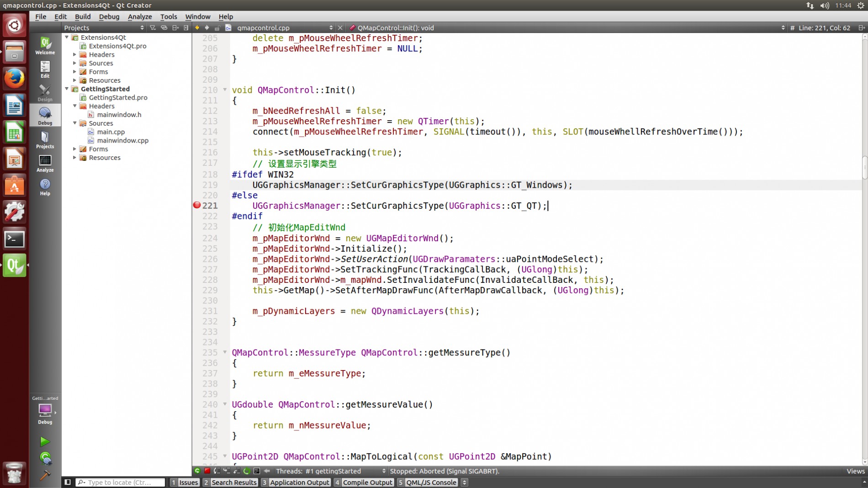868x488 pixels.
Task: Open the Window menu
Action: tap(198, 16)
